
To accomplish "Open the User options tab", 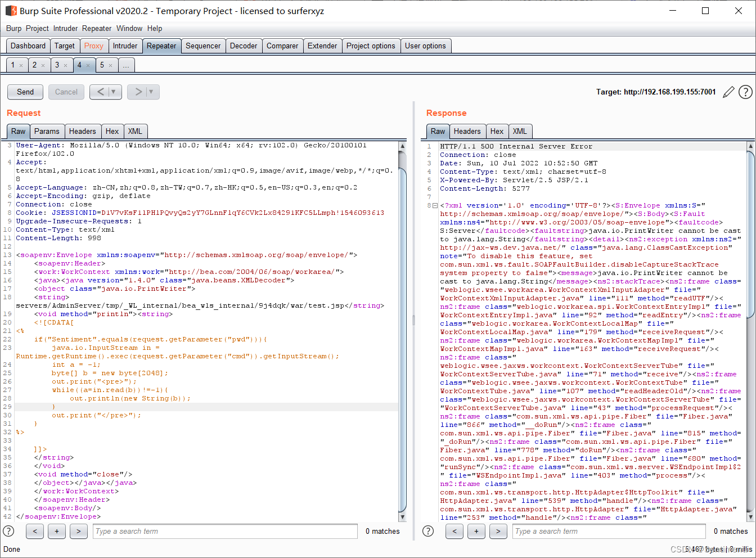I will (425, 46).
